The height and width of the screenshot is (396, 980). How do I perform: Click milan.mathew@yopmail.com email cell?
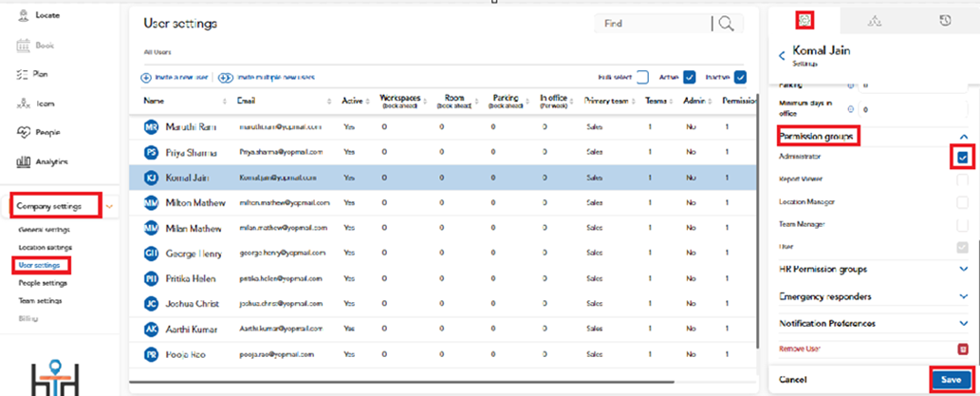click(283, 228)
